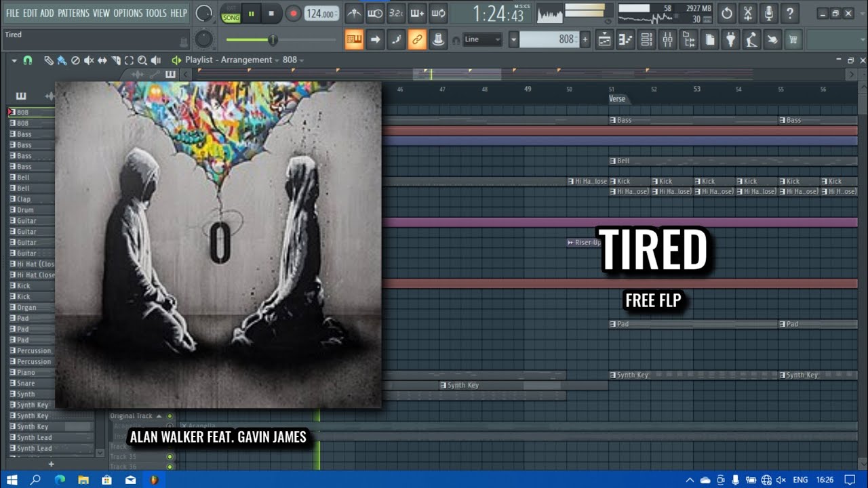Open the Browser view icon

click(x=688, y=40)
